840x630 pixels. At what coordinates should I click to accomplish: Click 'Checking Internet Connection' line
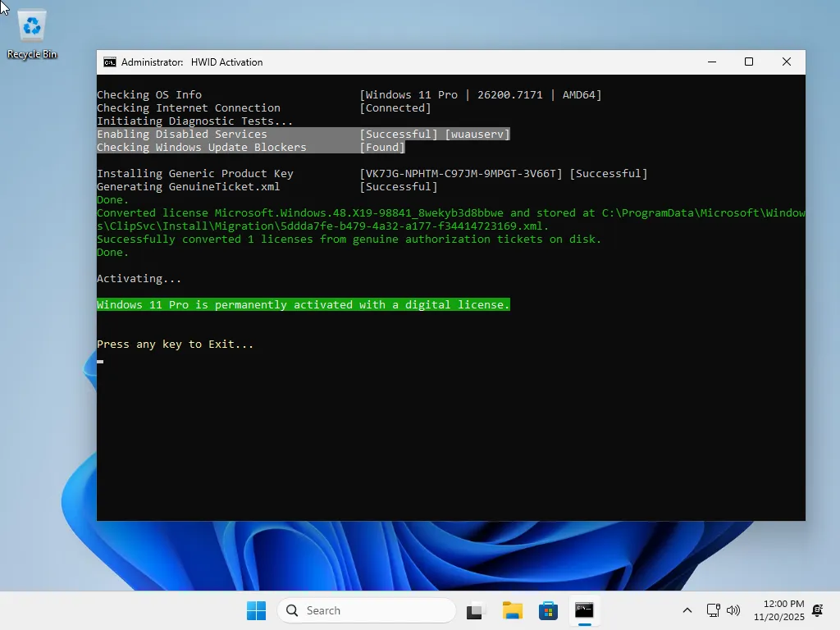coord(189,107)
